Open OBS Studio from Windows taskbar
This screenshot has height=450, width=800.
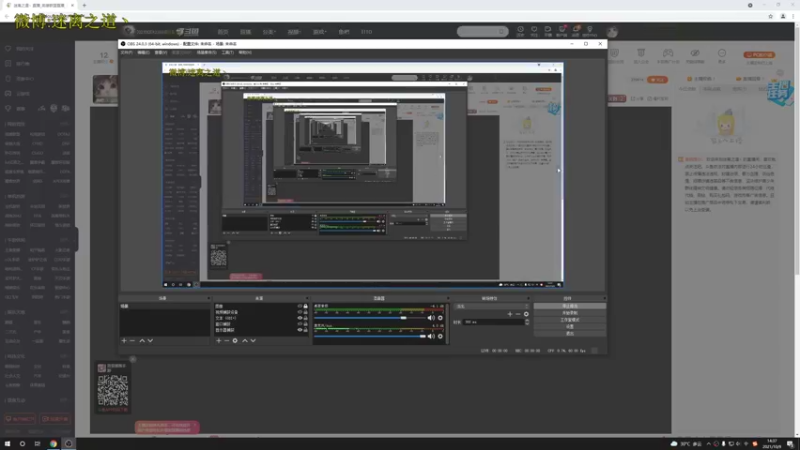click(68, 443)
